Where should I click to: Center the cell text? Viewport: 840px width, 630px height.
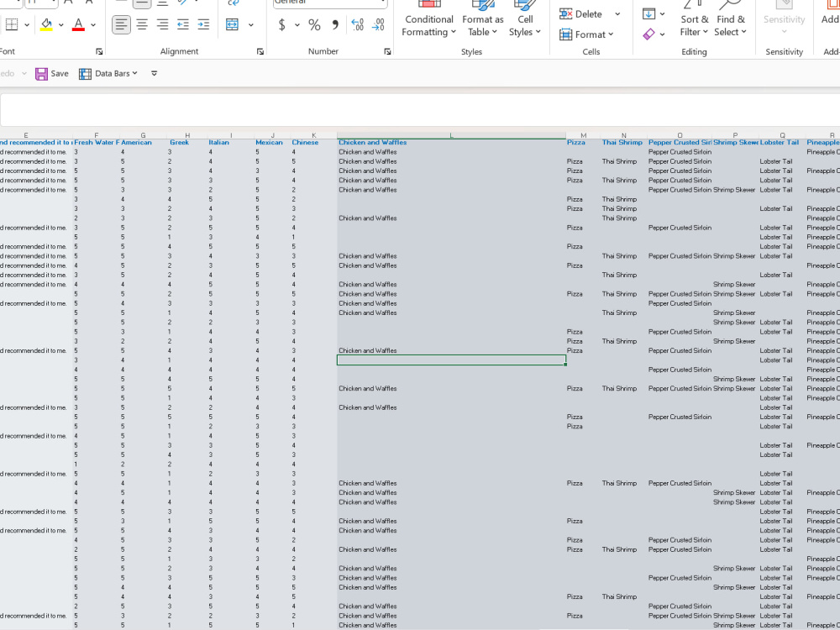[142, 24]
